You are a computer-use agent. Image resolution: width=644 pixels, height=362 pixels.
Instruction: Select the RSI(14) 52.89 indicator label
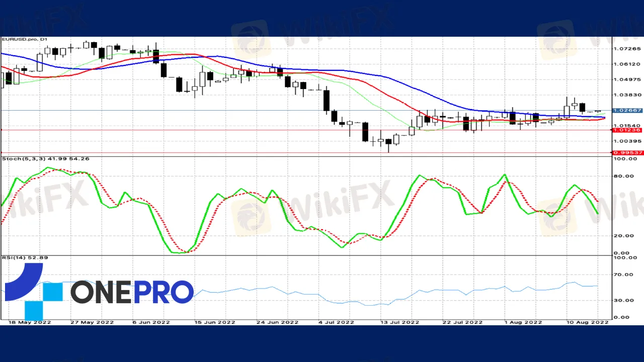coord(25,258)
